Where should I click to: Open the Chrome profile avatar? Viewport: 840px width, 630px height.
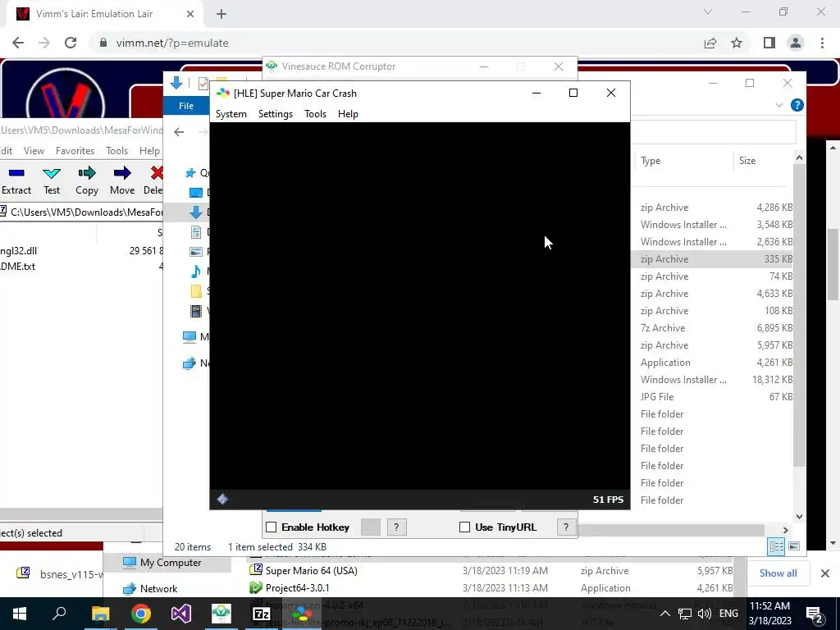click(796, 43)
